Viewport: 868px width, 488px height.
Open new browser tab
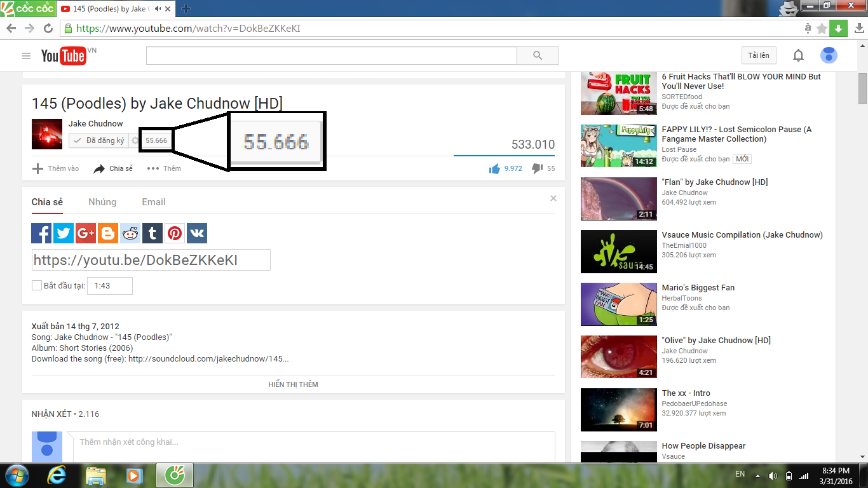point(186,9)
